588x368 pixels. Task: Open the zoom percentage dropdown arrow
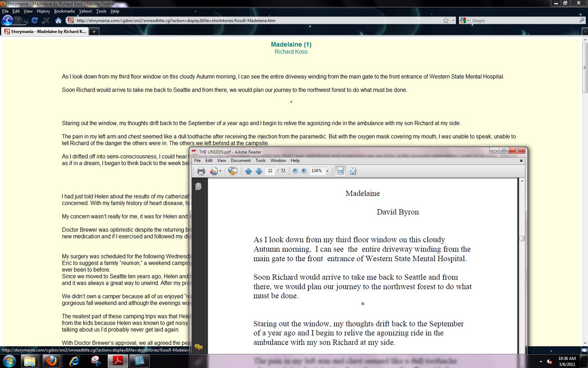[x=327, y=171]
